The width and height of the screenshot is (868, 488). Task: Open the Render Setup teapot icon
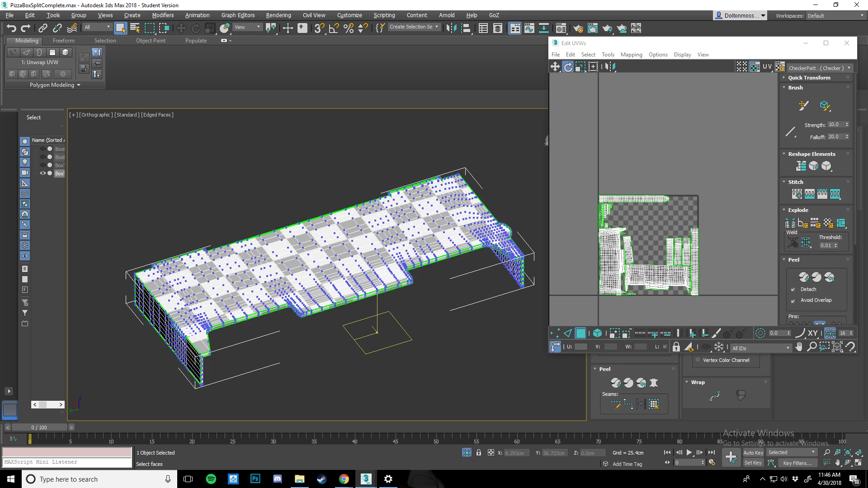(578, 28)
